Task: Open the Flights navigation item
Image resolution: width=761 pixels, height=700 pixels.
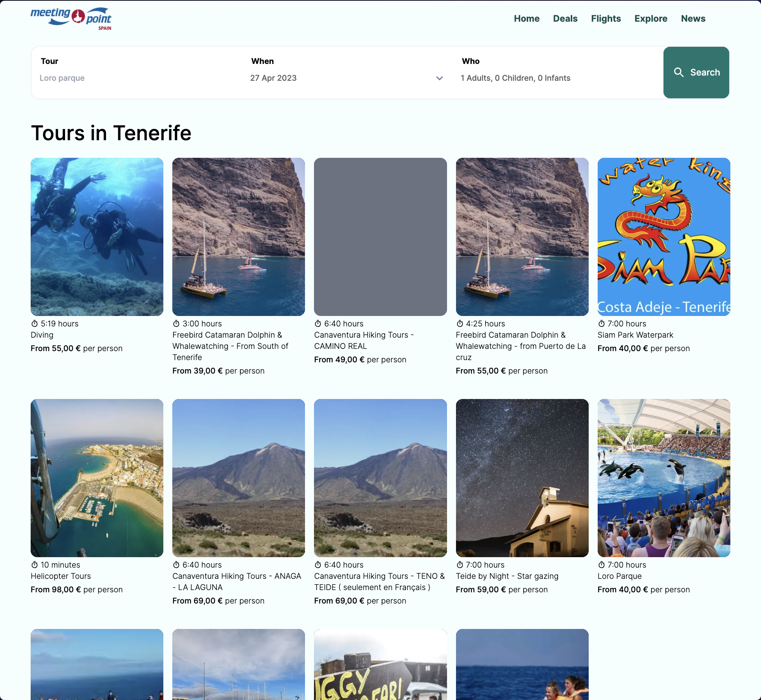Action: pos(606,19)
